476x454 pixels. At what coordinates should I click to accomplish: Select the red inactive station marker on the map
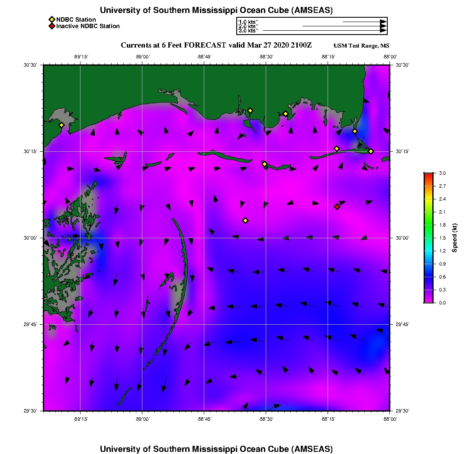point(337,207)
